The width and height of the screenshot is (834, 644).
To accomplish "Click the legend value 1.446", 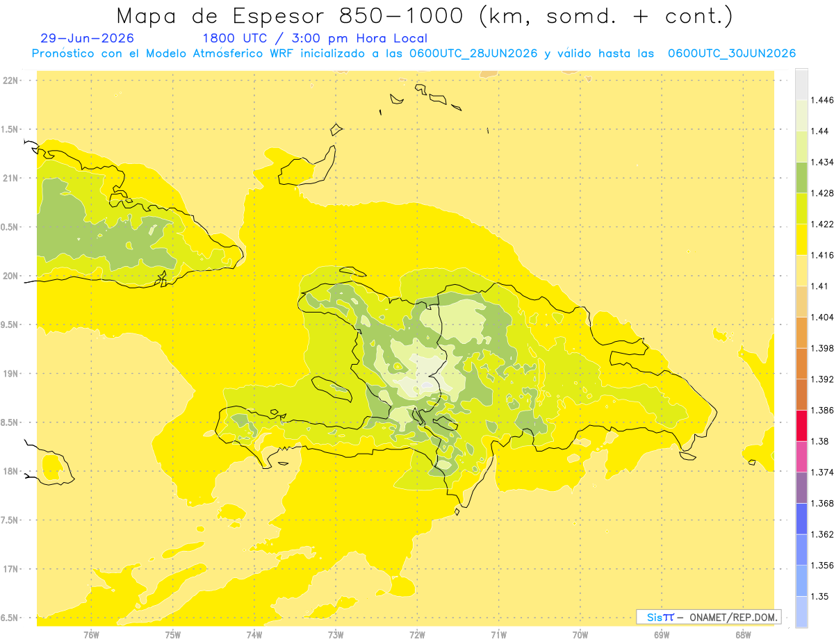I will pos(822,100).
